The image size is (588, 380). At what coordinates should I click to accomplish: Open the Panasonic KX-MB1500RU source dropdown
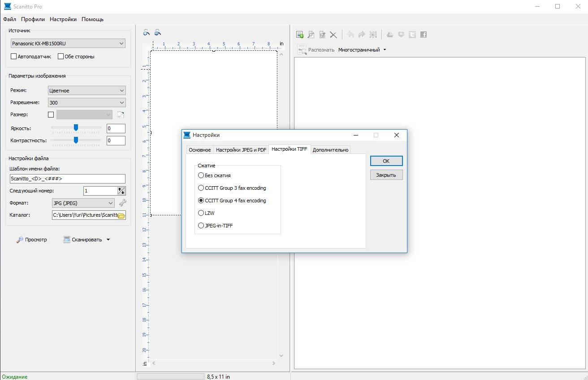point(68,44)
